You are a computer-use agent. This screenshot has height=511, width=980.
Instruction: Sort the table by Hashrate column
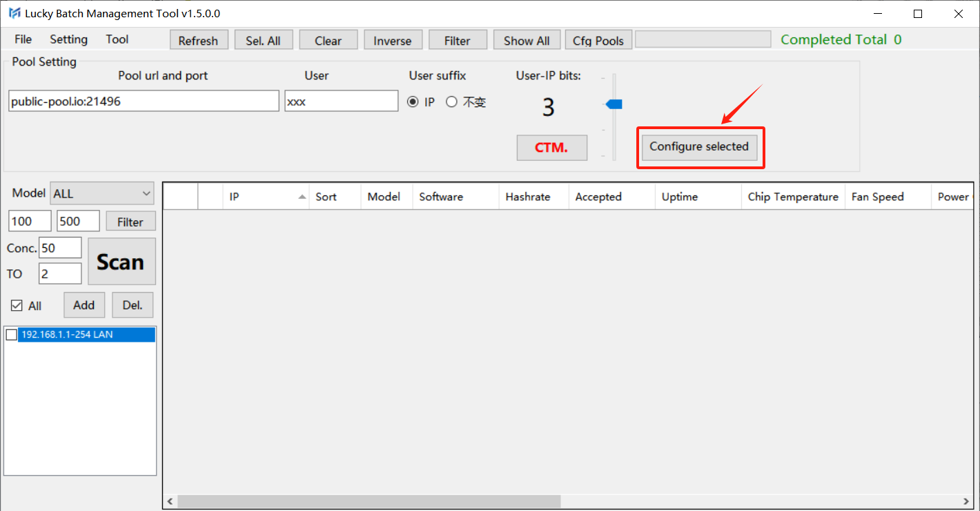coord(528,197)
